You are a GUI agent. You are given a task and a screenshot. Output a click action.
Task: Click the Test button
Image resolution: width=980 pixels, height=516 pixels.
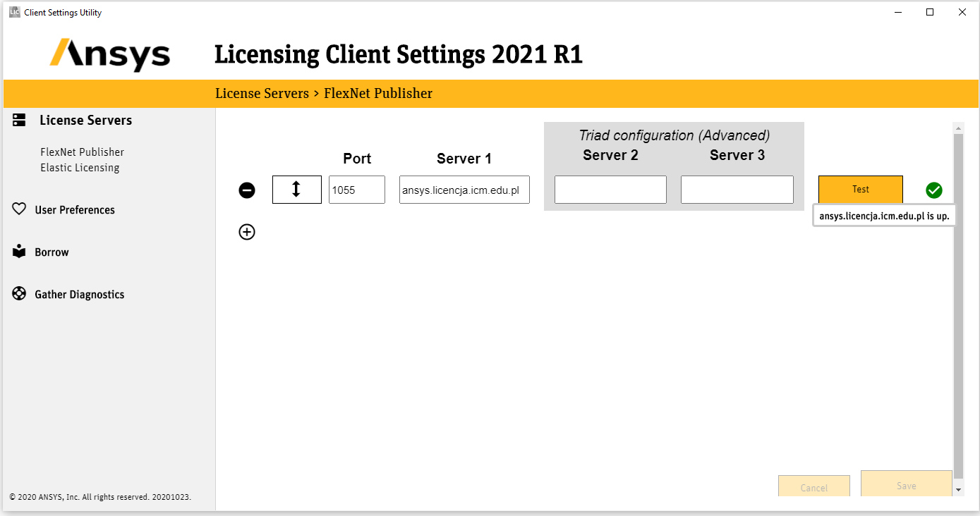tap(861, 190)
